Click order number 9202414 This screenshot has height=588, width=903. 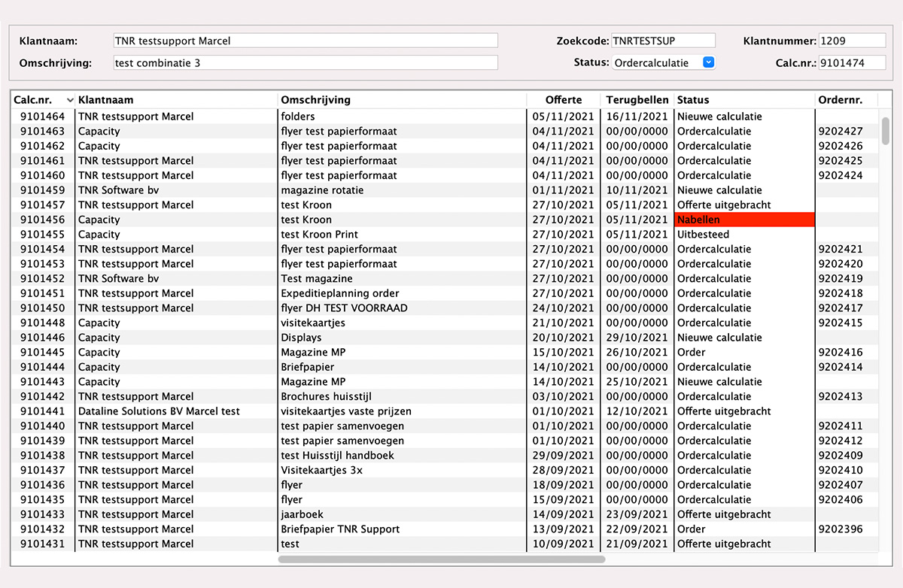(x=840, y=367)
